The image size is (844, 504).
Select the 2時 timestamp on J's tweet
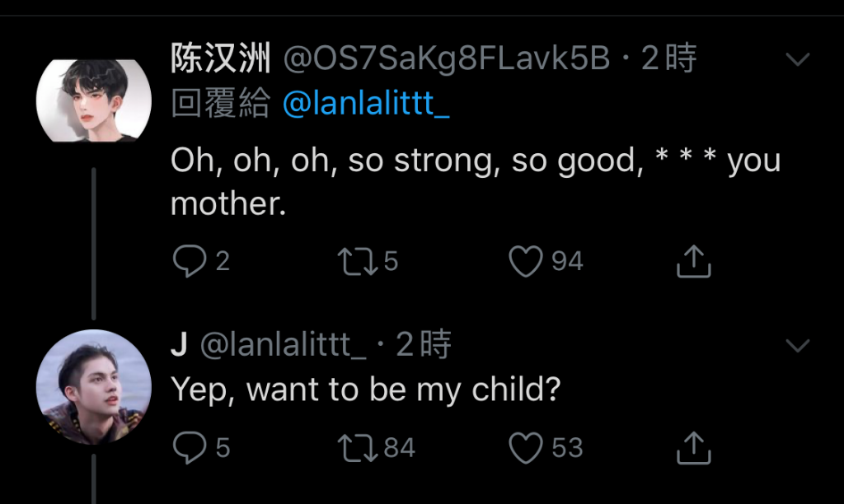pyautogui.click(x=424, y=344)
